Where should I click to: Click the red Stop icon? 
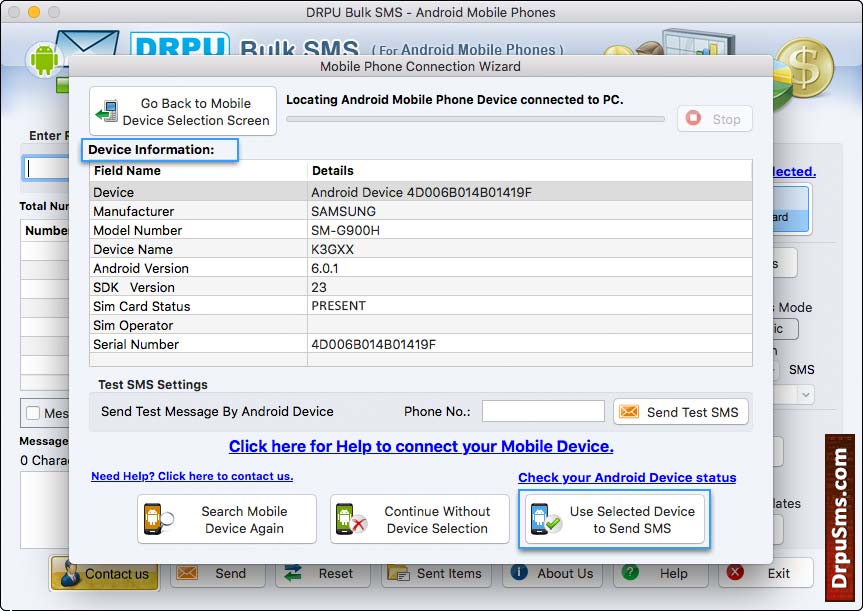click(x=693, y=118)
